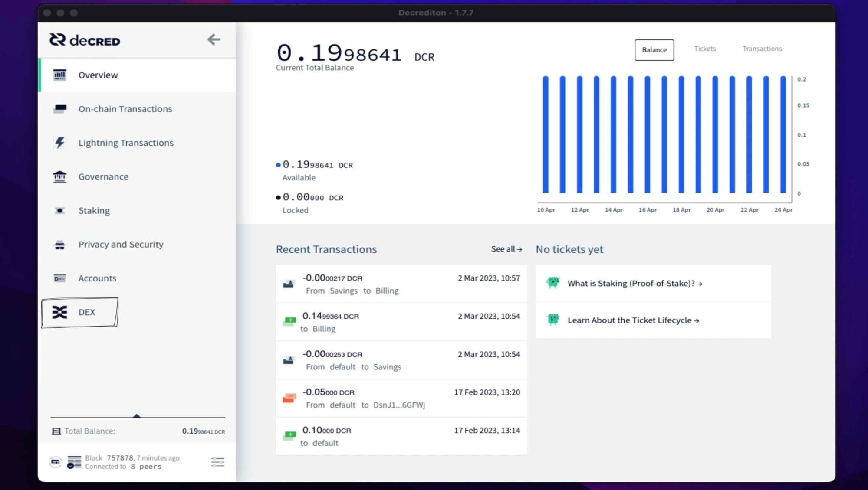Open transaction from default to Savings

tap(401, 360)
